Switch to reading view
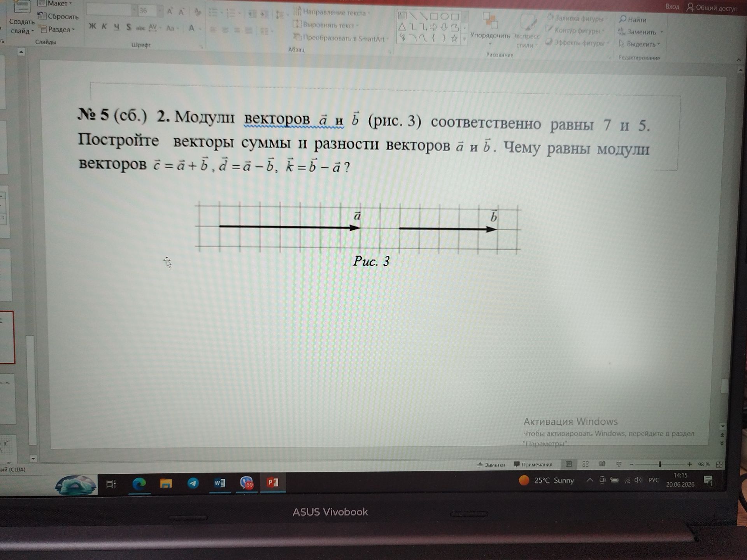The width and height of the screenshot is (747, 560). pyautogui.click(x=602, y=464)
